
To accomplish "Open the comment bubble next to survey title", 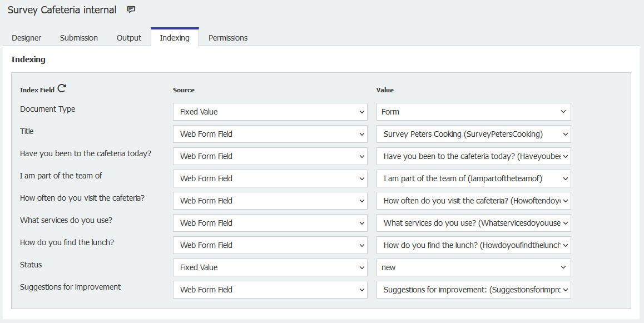I will pyautogui.click(x=131, y=9).
